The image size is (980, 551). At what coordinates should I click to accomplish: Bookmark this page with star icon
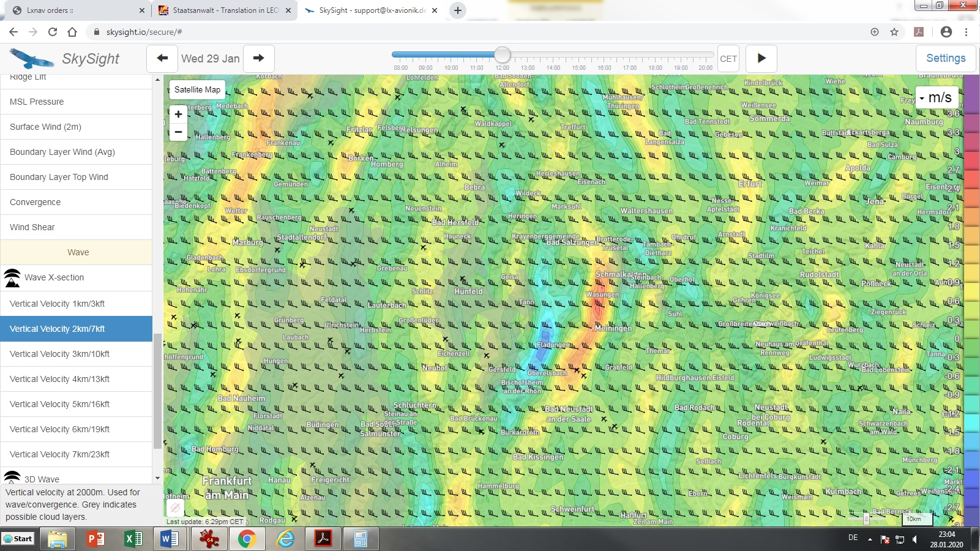(x=894, y=32)
